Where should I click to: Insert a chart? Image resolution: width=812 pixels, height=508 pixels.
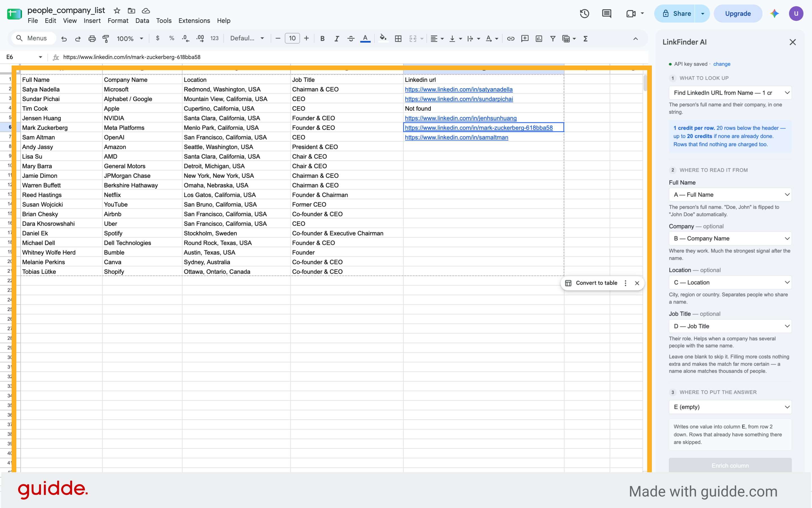click(539, 39)
